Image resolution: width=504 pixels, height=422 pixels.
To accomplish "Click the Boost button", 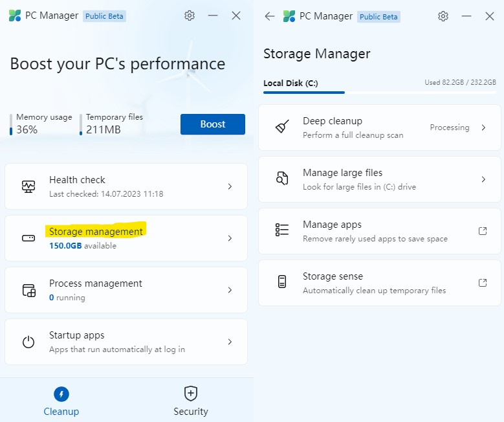I will (x=213, y=124).
